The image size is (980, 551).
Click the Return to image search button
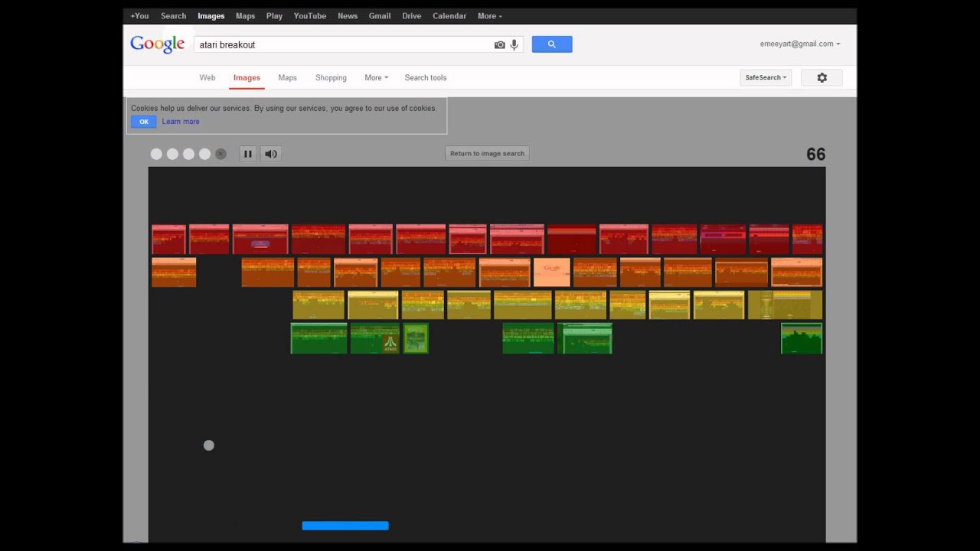tap(487, 154)
